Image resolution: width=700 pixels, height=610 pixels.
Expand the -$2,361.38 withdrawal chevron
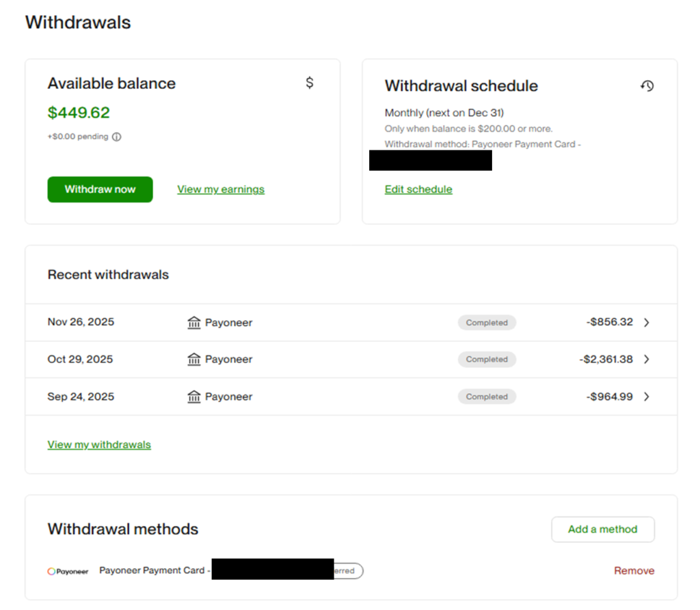click(647, 360)
